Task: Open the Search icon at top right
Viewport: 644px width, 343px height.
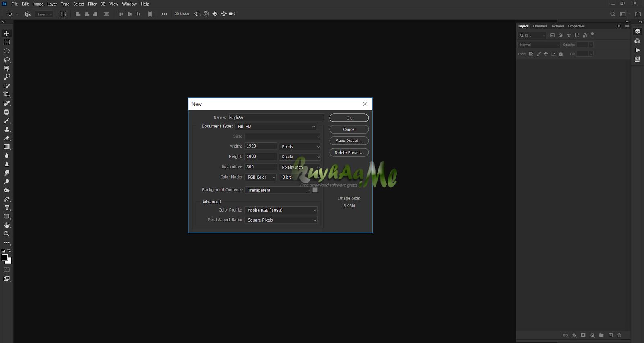Action: coord(613,14)
